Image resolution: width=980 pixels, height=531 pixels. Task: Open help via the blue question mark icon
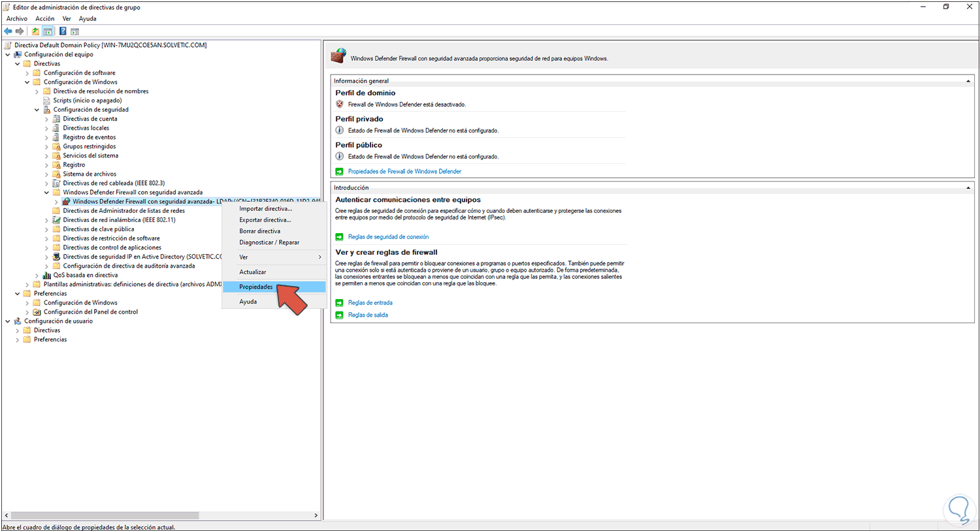63,31
